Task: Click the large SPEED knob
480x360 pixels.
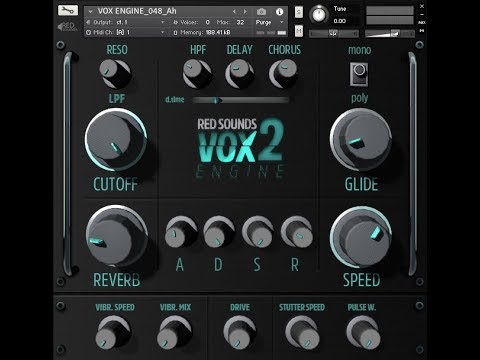Action: [361, 237]
